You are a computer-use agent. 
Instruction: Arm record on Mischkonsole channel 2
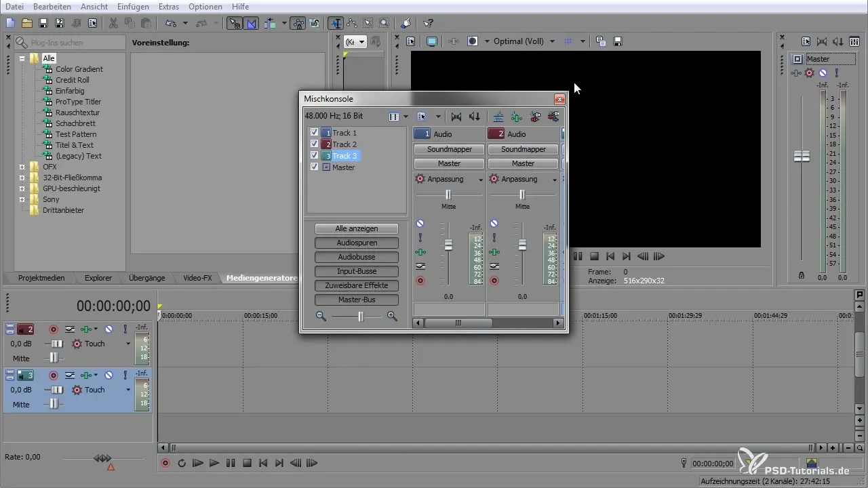pyautogui.click(x=494, y=280)
